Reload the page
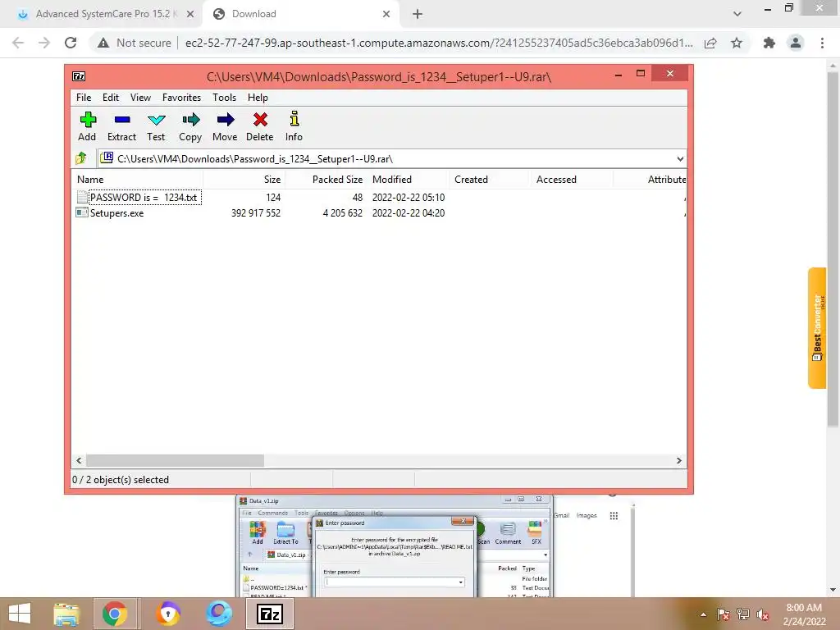Viewport: 840px width, 630px height. [x=71, y=43]
